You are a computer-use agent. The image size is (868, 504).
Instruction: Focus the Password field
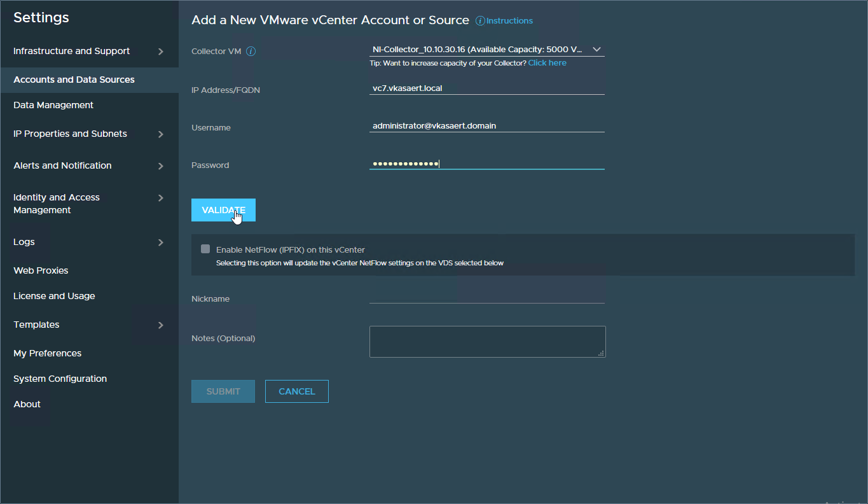(x=486, y=164)
